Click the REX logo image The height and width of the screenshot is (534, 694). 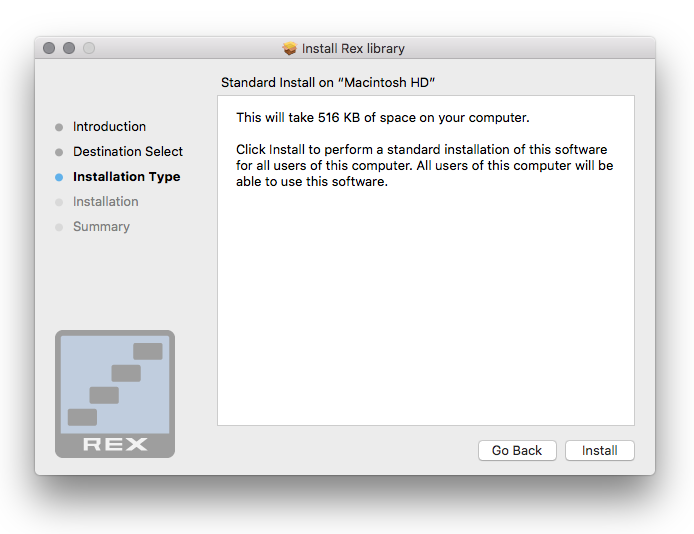[115, 394]
